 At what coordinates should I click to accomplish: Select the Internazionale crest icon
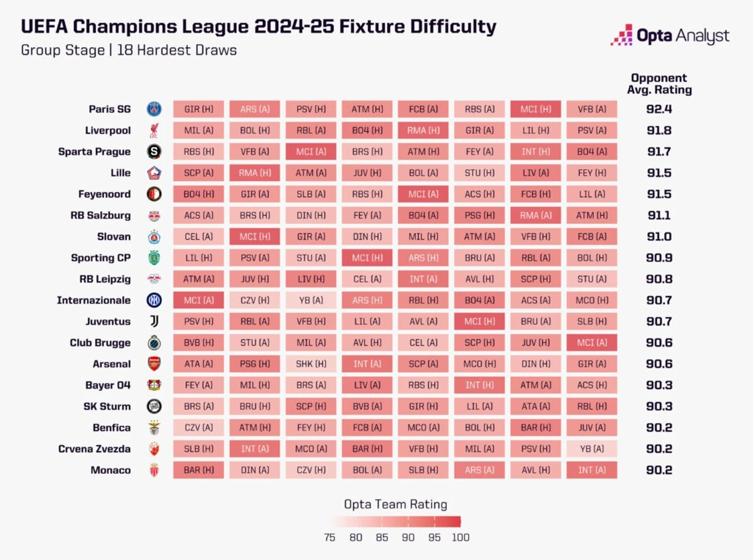154,300
